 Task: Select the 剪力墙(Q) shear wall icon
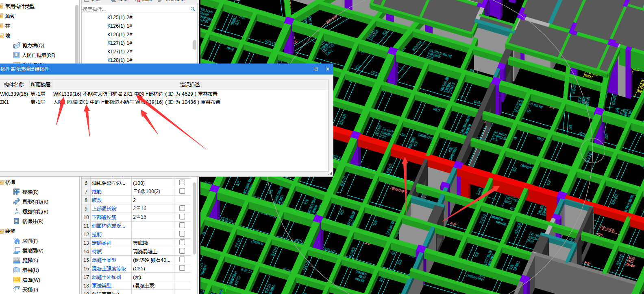pyautogui.click(x=17, y=45)
